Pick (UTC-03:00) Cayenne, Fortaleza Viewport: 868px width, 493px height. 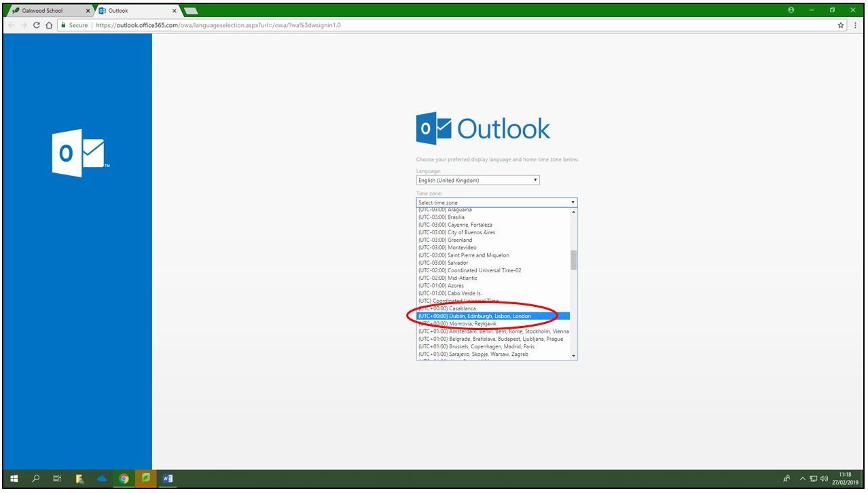click(x=493, y=225)
